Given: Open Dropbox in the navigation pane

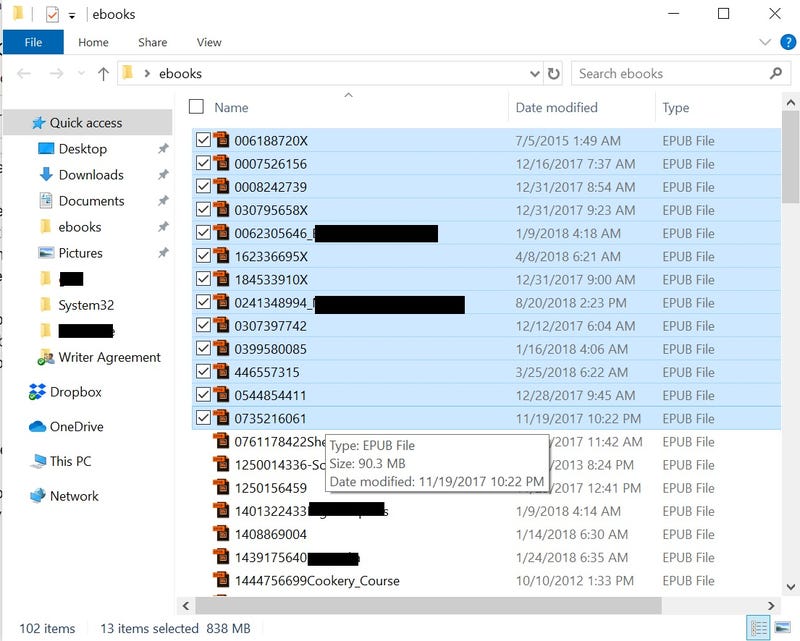Looking at the screenshot, I should coord(75,392).
